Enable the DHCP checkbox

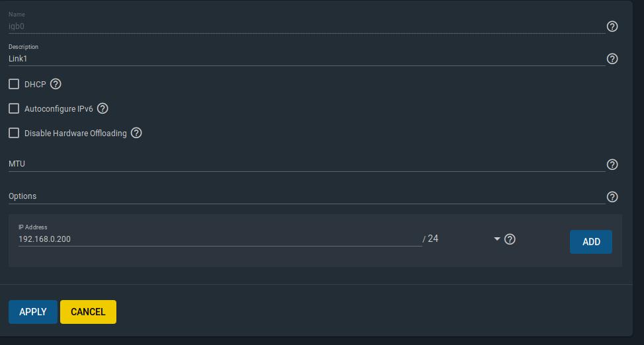tap(14, 84)
